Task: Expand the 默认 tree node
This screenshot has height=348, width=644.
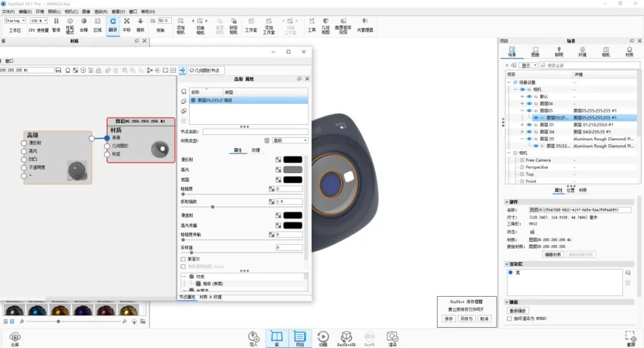Action: pyautogui.click(x=522, y=97)
